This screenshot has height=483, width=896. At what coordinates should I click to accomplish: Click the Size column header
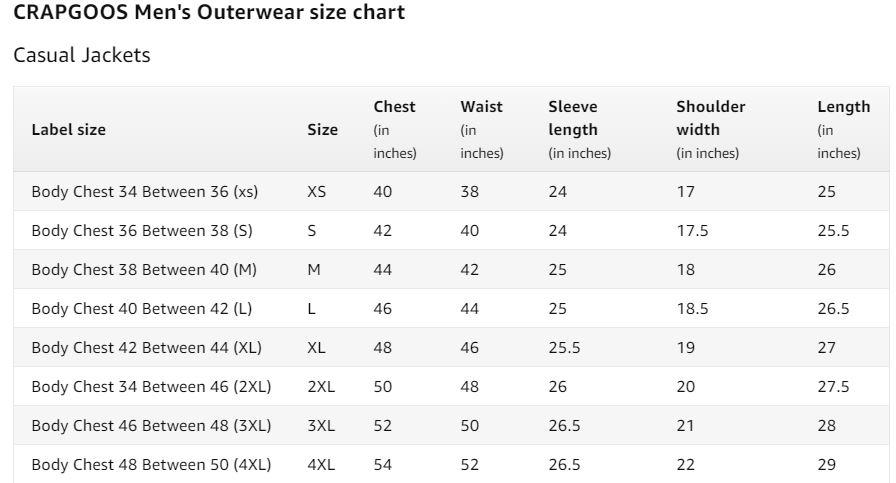(322, 129)
